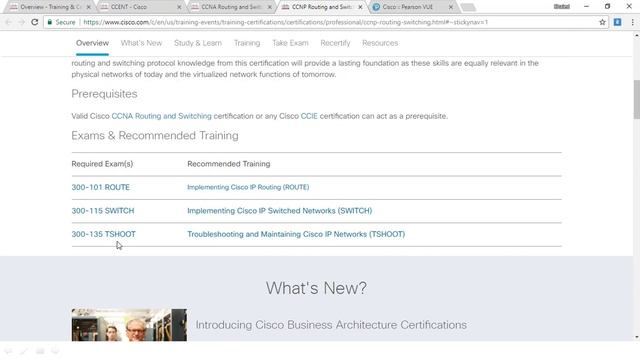Click the browser forward arrow
The image size is (640, 360).
22,22
